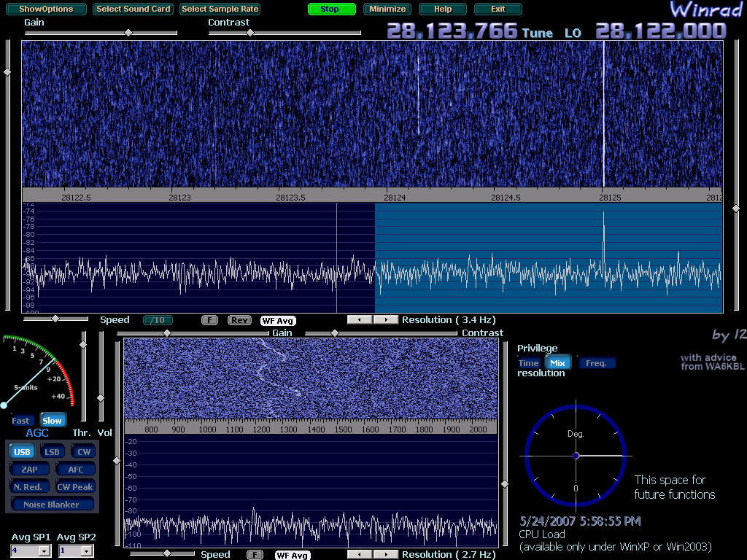The height and width of the screenshot is (560, 747).
Task: Click the 28125 signal line in the waterfall
Action: coord(604,109)
